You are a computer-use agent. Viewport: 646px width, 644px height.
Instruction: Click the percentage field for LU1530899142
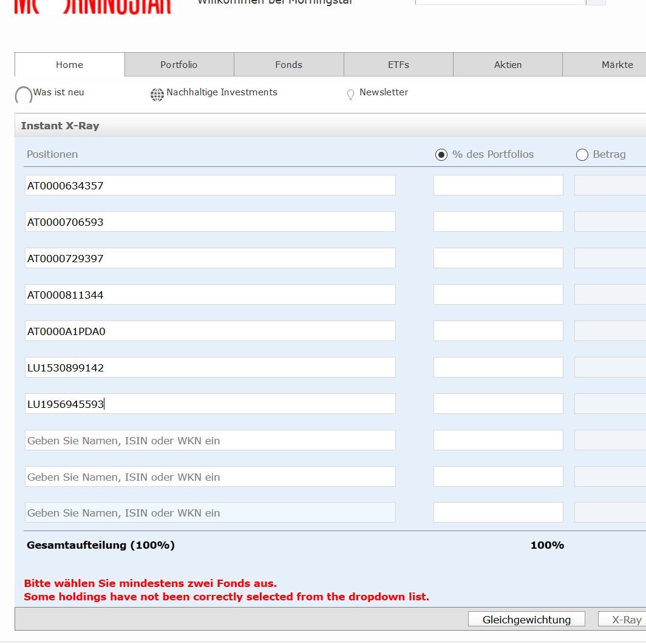498,367
